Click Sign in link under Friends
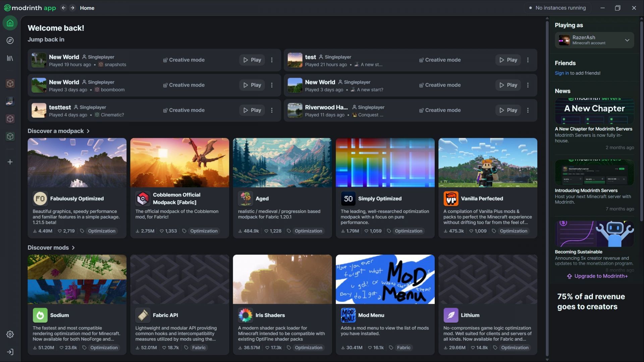Viewport: 644px width, 362px height. 561,73
